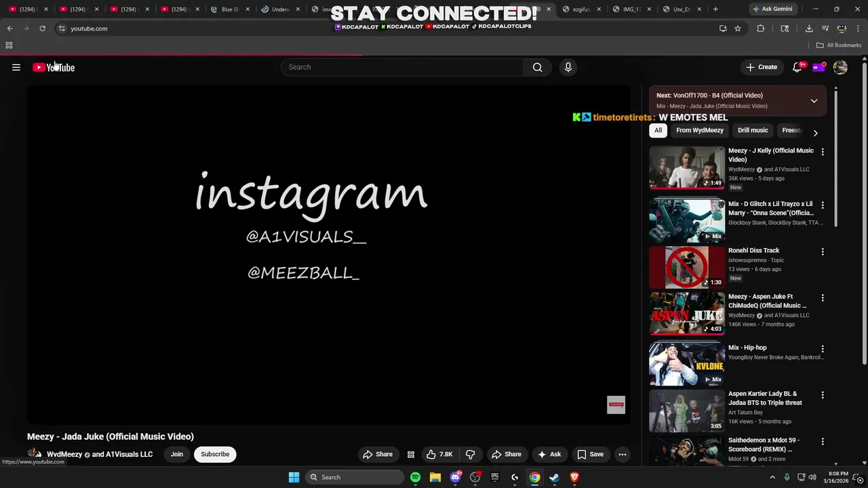Open Ask Gemini in Chrome

772,9
